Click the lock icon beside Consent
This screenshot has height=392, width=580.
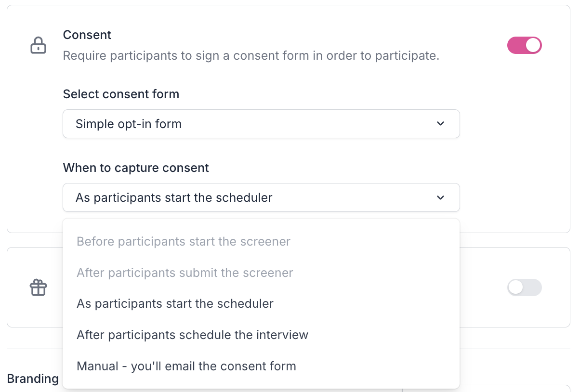(39, 45)
